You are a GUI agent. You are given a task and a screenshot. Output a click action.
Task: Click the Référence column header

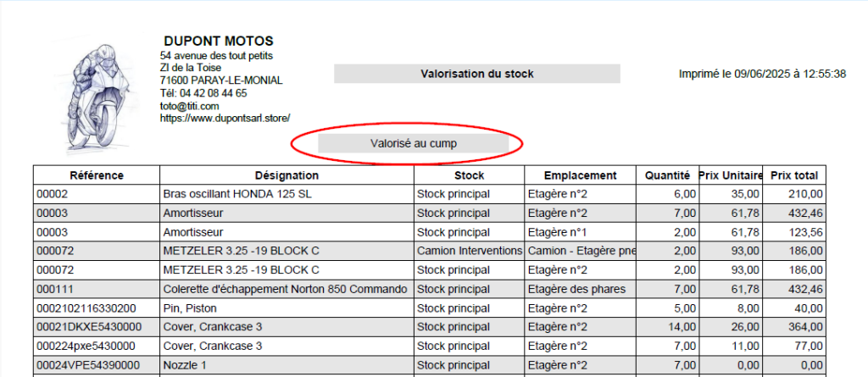tap(97, 175)
